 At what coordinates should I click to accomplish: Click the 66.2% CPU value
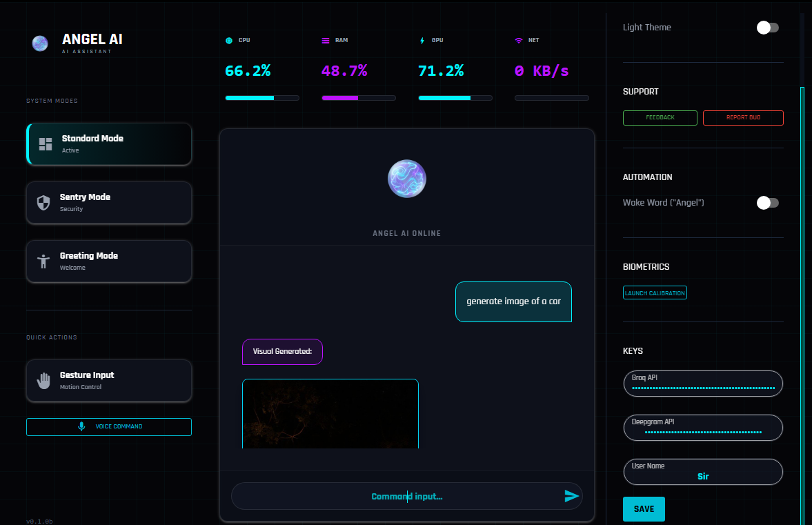(x=248, y=71)
